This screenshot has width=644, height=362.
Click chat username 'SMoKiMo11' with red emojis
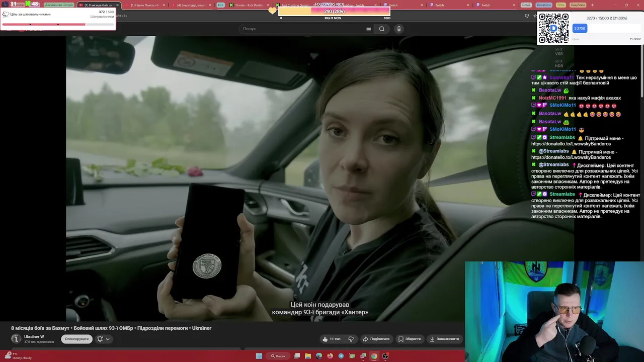click(562, 106)
